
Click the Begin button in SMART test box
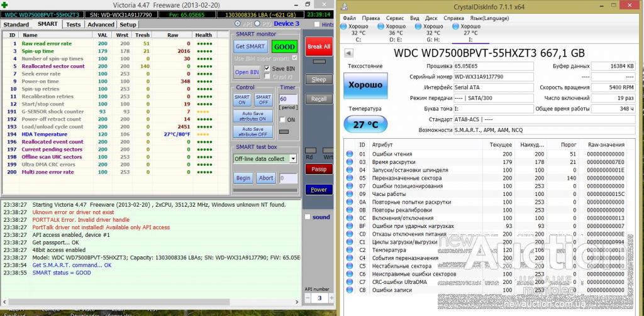243,178
